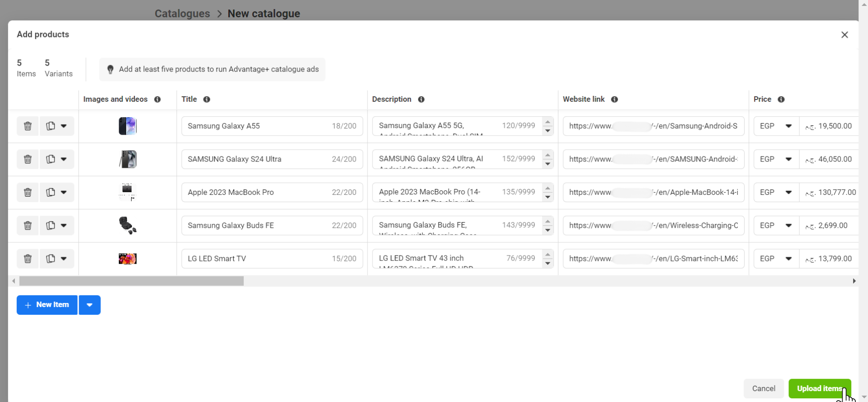
Task: Edit the Apple-MacBook-14 website link
Action: (654, 192)
